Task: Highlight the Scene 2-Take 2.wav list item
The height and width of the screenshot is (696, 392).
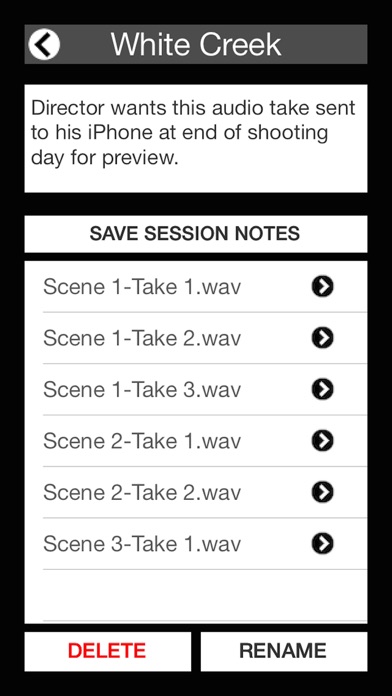Action: click(x=196, y=492)
